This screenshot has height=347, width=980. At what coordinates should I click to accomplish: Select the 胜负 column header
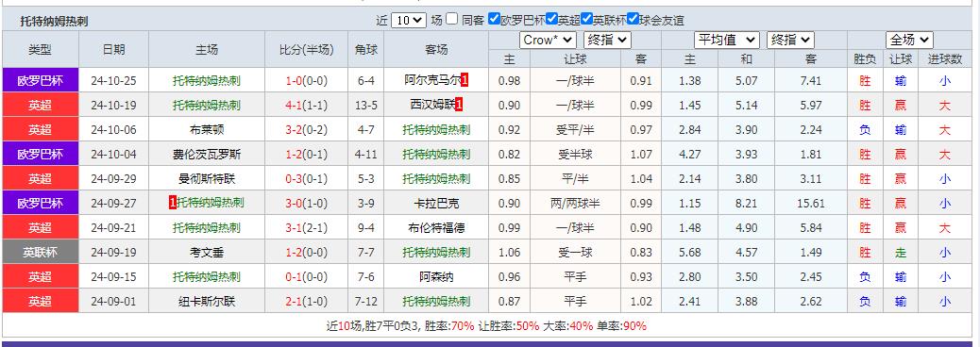[x=865, y=59]
